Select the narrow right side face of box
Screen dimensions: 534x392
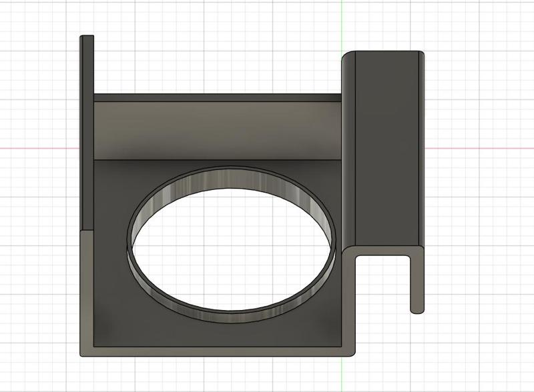[422, 148]
